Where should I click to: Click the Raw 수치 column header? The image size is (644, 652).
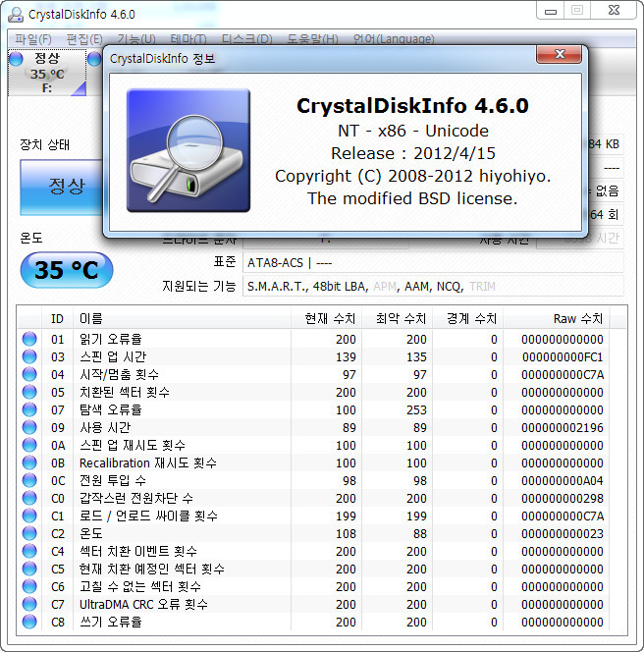click(x=557, y=319)
